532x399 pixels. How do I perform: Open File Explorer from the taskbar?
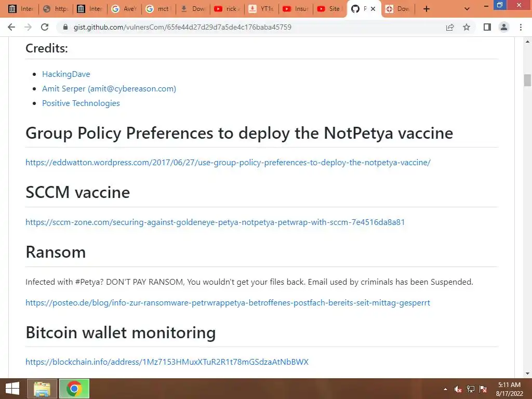[x=42, y=389]
